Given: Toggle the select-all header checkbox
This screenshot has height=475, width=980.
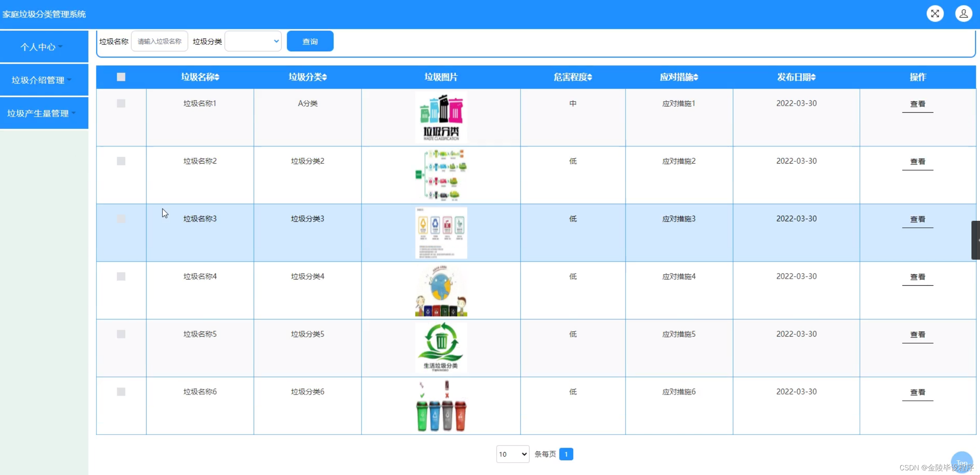Looking at the screenshot, I should (121, 77).
